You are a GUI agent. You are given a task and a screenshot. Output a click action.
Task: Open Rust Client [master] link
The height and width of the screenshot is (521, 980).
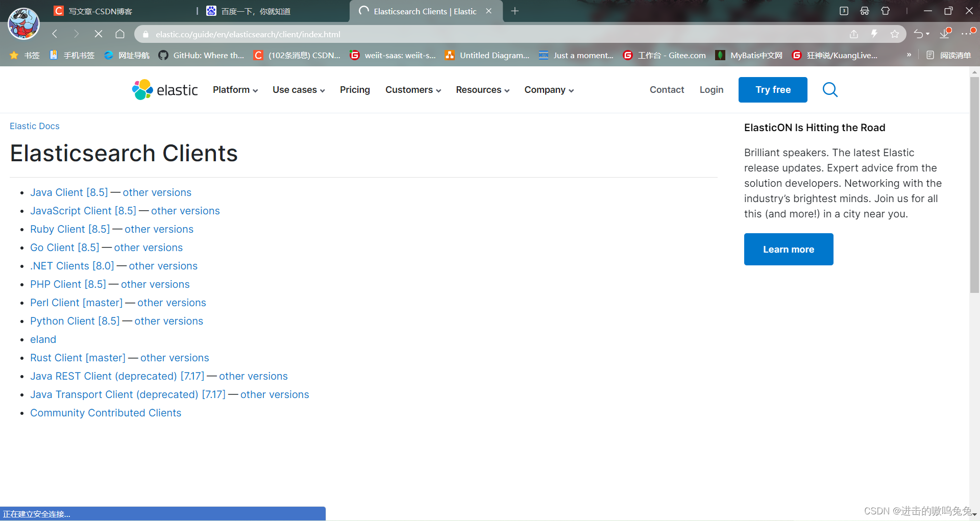(78, 358)
